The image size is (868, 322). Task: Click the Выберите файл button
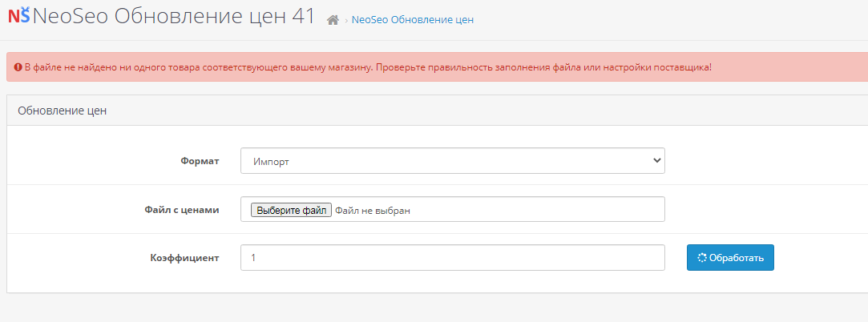pyautogui.click(x=291, y=210)
